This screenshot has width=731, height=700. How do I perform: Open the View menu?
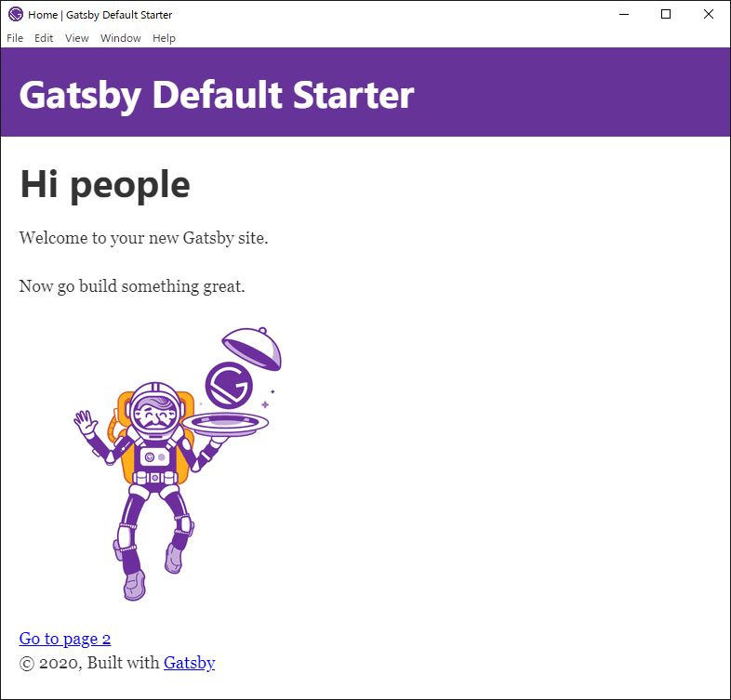pyautogui.click(x=77, y=38)
